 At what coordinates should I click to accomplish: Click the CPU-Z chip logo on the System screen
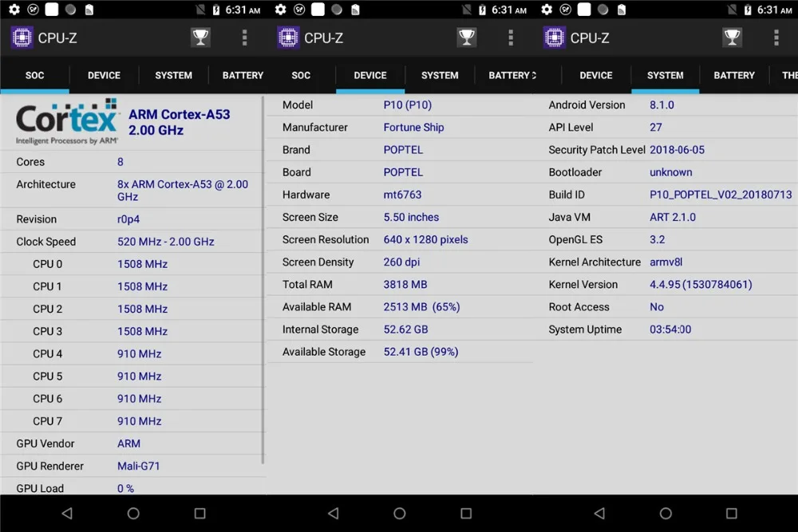[x=555, y=37]
